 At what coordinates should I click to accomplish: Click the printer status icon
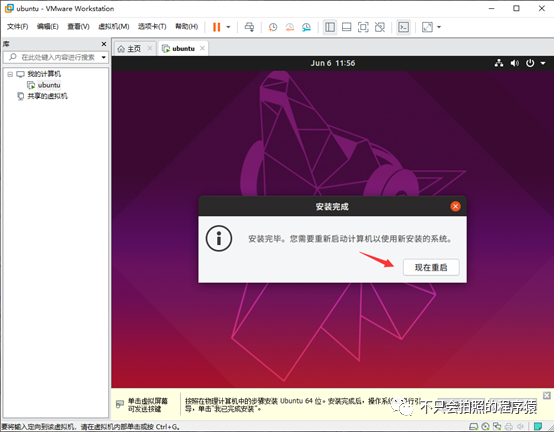(508, 426)
